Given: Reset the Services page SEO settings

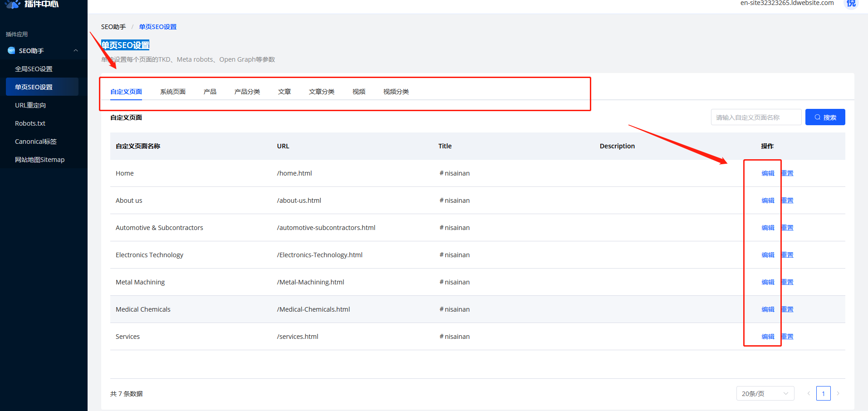Looking at the screenshot, I should (x=787, y=337).
